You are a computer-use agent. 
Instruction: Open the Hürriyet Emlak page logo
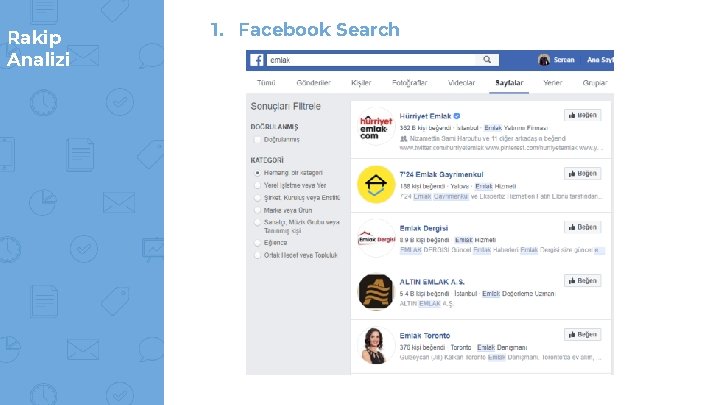point(376,127)
